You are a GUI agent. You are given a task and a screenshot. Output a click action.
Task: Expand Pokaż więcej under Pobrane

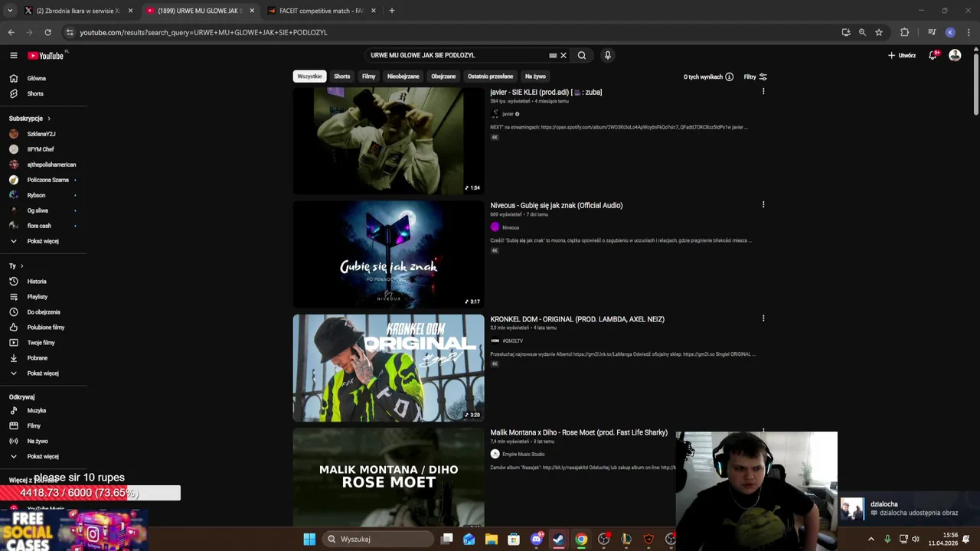(43, 373)
